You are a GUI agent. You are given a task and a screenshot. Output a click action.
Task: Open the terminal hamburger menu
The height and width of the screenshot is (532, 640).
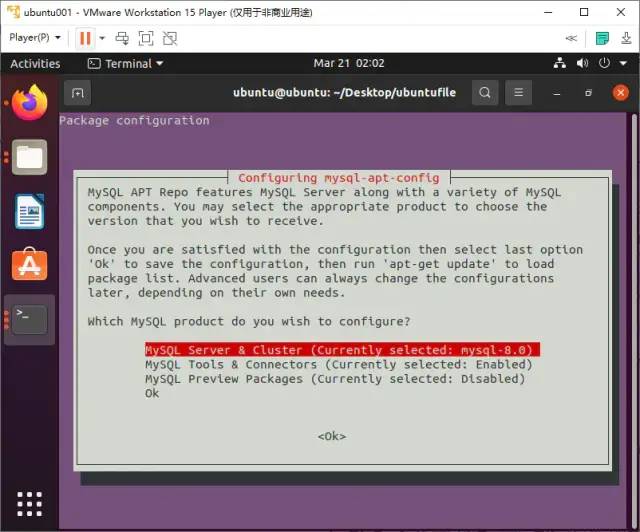(x=518, y=93)
